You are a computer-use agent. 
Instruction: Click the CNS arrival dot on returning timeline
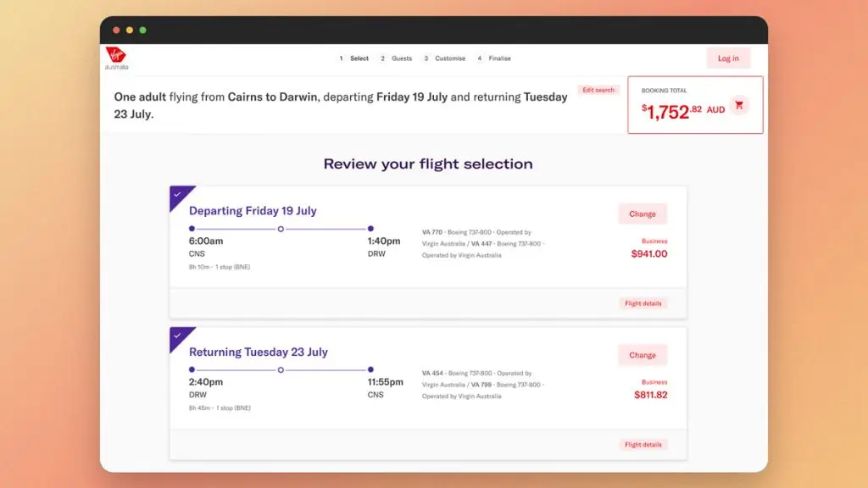371,369
